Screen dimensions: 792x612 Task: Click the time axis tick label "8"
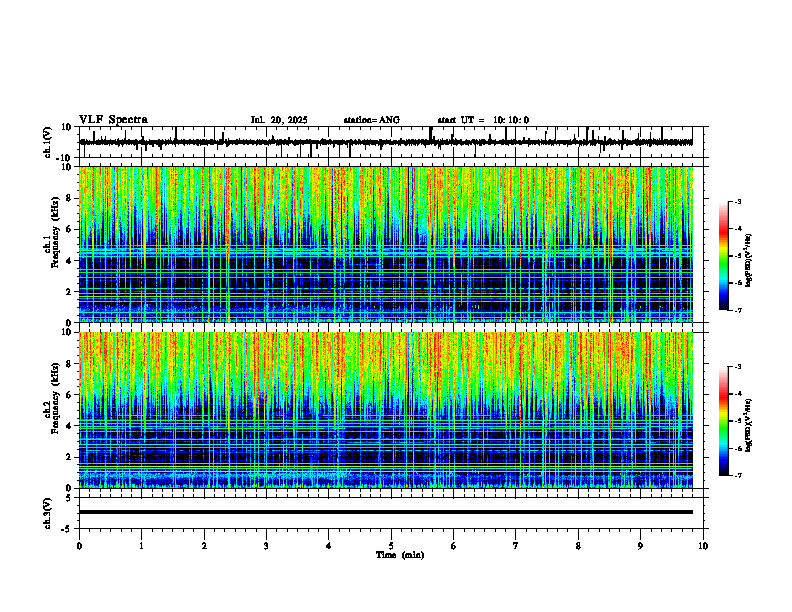pyautogui.click(x=578, y=546)
